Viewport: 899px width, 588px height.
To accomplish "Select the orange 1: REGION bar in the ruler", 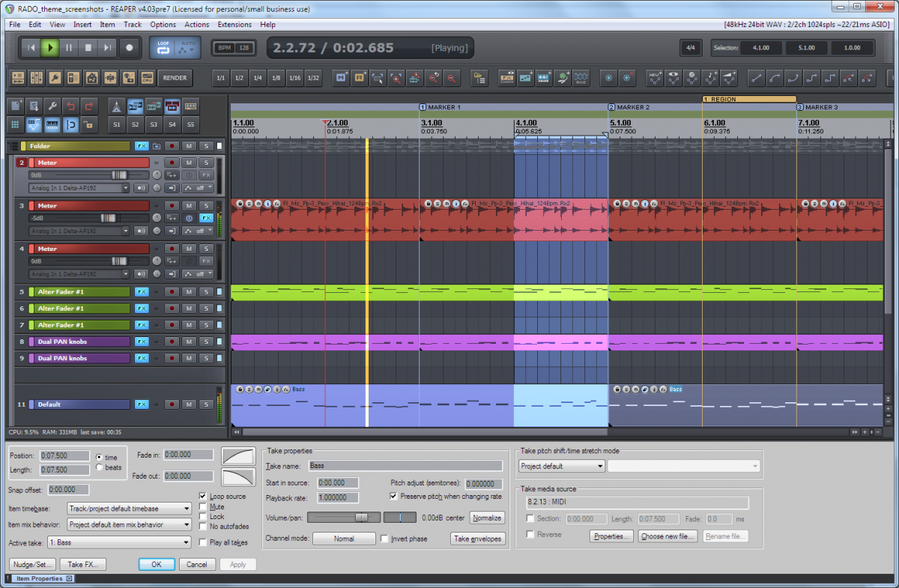I will click(749, 99).
